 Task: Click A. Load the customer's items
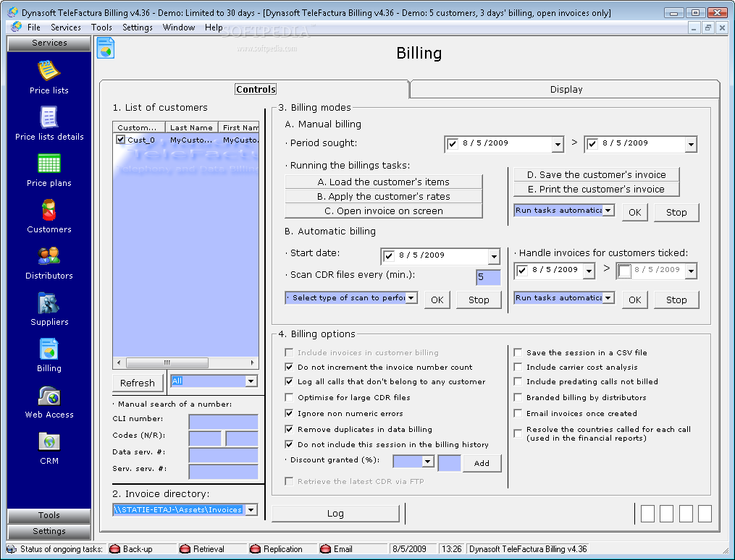click(384, 182)
